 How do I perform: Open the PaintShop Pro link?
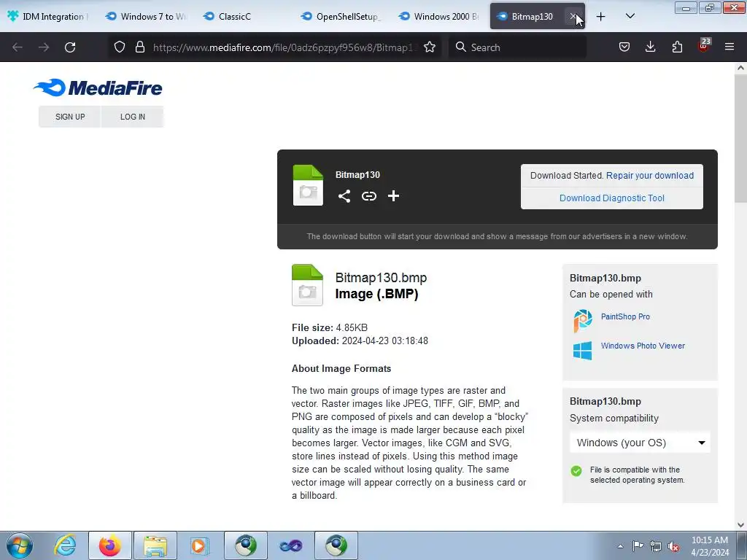625,316
